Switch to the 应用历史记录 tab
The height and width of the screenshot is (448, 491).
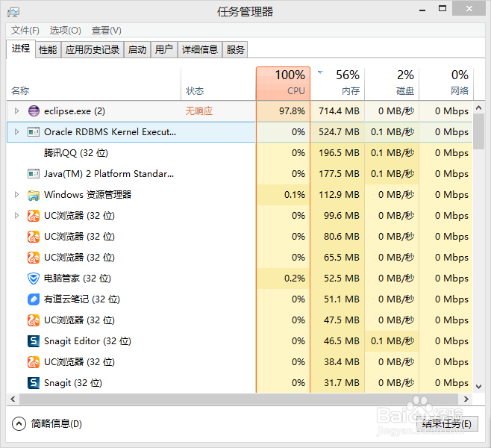pos(93,49)
